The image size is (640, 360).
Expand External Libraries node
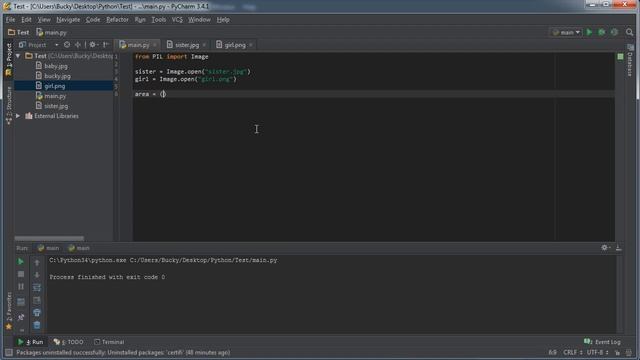tap(18, 116)
